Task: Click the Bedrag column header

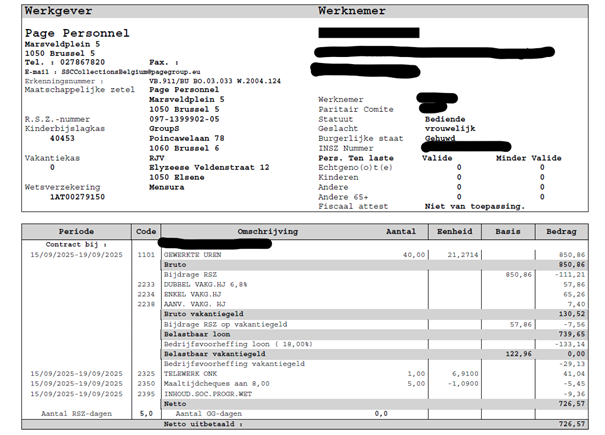Action: [562, 230]
